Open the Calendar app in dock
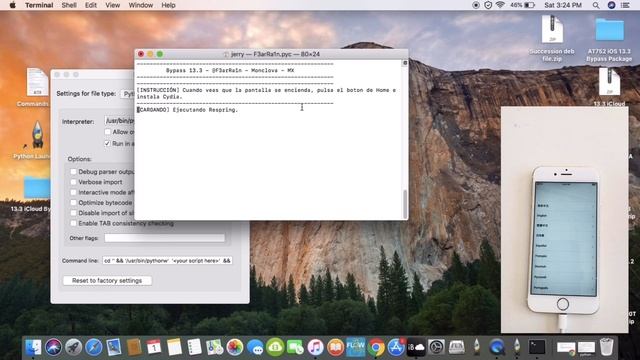The height and width of the screenshot is (360, 640). 154,347
